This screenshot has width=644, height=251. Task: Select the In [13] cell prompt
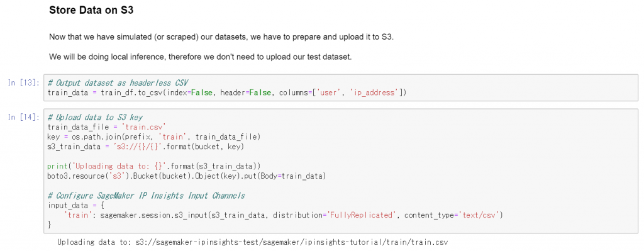pyautogui.click(x=24, y=83)
